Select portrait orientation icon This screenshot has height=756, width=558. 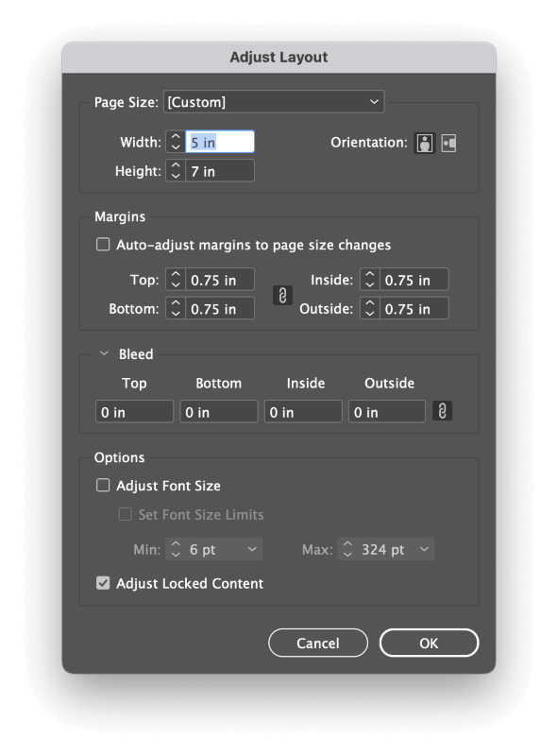click(x=425, y=143)
